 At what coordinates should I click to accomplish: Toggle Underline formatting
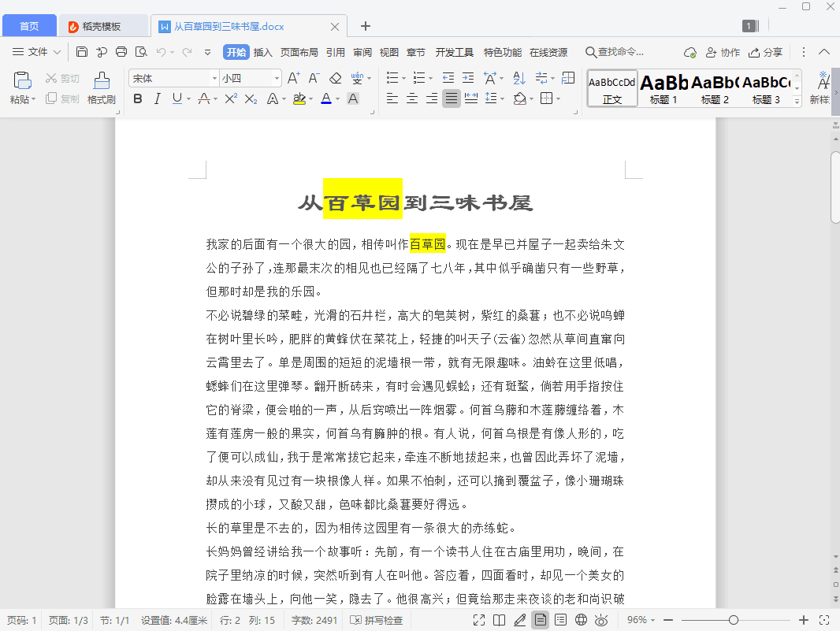pos(177,98)
